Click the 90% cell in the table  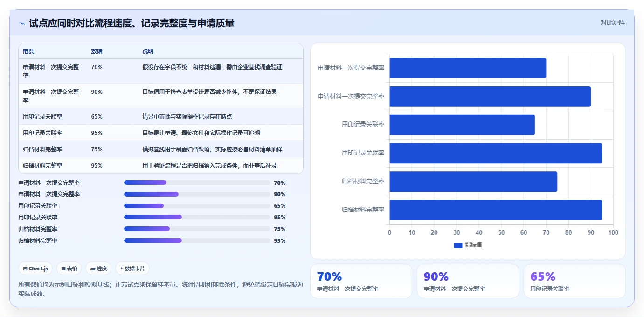point(97,92)
